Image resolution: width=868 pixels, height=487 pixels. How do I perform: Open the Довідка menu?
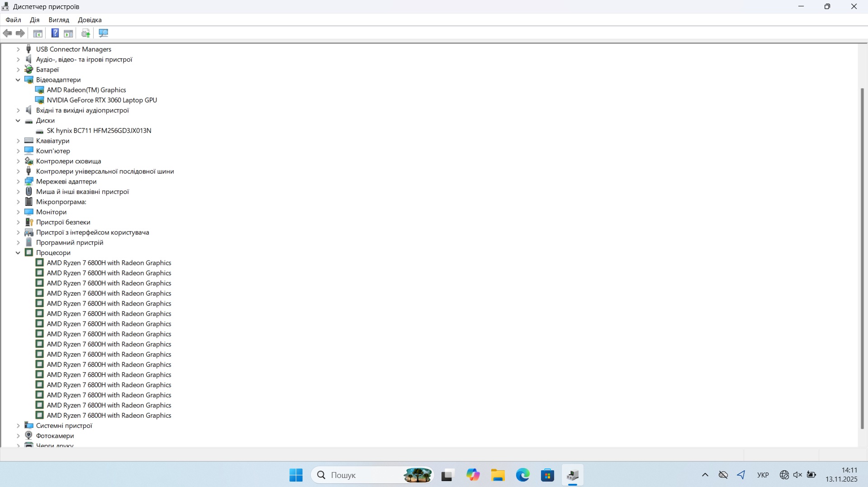90,20
